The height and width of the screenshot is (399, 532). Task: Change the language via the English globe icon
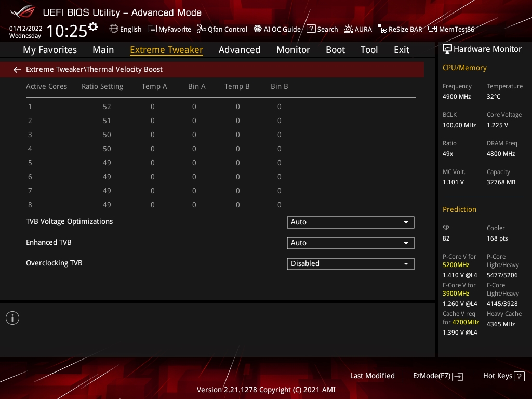125,29
